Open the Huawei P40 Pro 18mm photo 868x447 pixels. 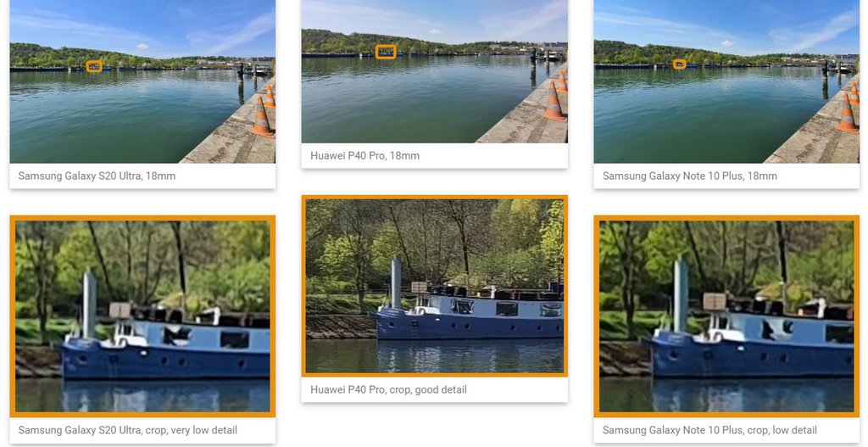click(435, 71)
